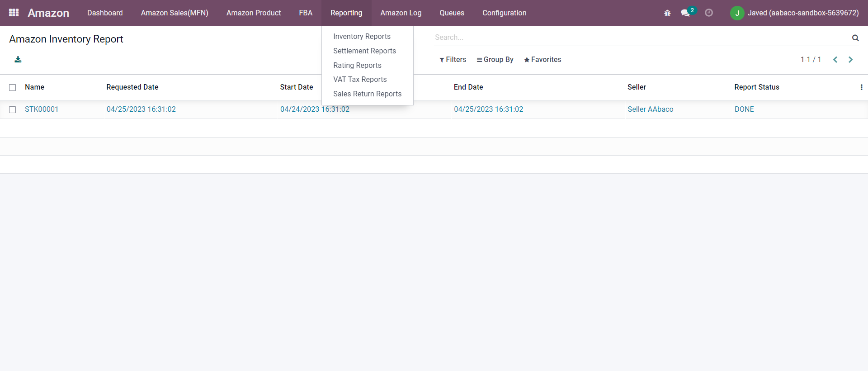Go to next page arrow
Viewport: 868px width, 371px height.
point(850,60)
